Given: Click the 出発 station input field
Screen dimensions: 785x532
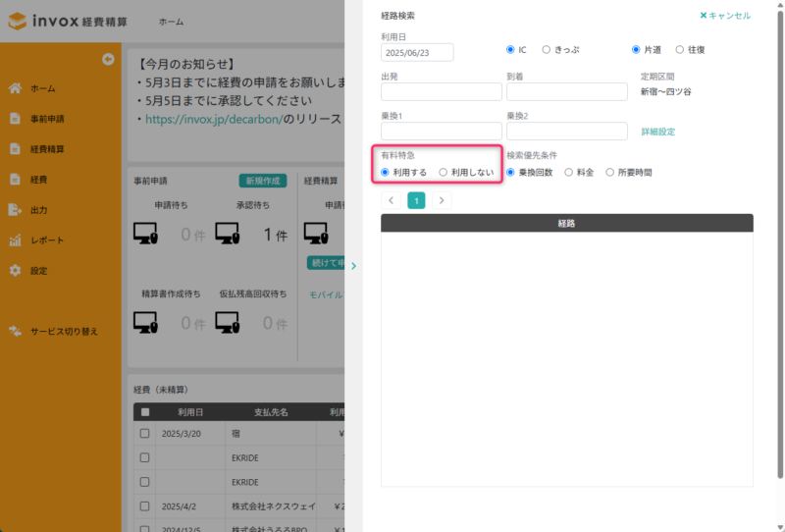Looking at the screenshot, I should point(441,91).
